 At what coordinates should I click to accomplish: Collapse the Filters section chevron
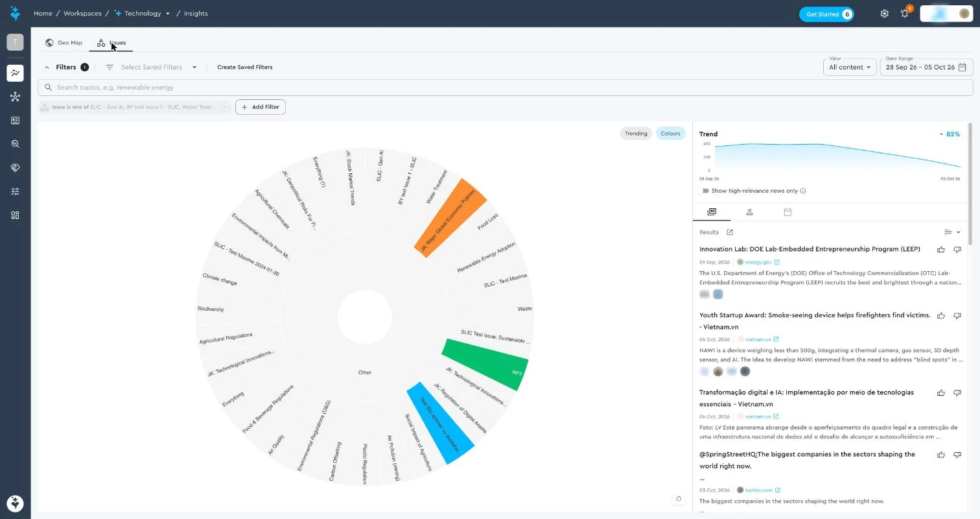click(47, 67)
